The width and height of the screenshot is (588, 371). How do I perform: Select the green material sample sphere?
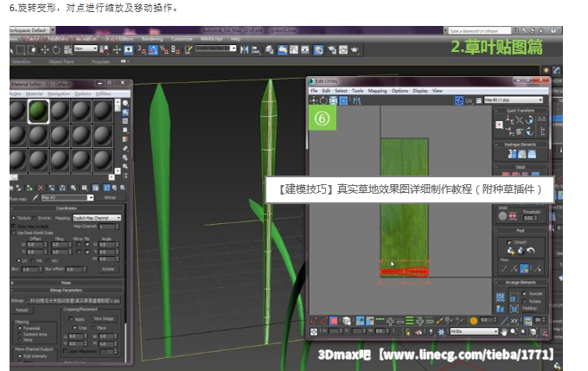point(37,112)
